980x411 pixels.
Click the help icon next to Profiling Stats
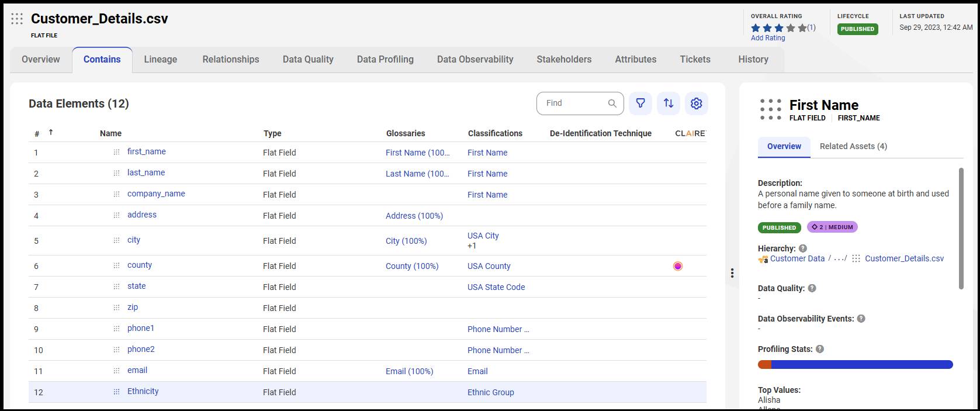(820, 349)
